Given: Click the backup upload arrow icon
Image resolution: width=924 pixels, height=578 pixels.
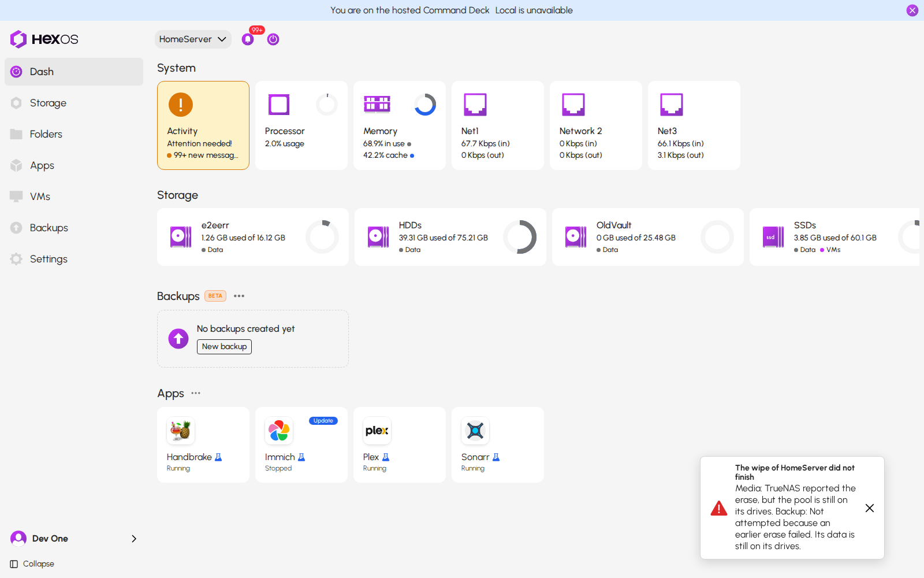Looking at the screenshot, I should pyautogui.click(x=178, y=339).
